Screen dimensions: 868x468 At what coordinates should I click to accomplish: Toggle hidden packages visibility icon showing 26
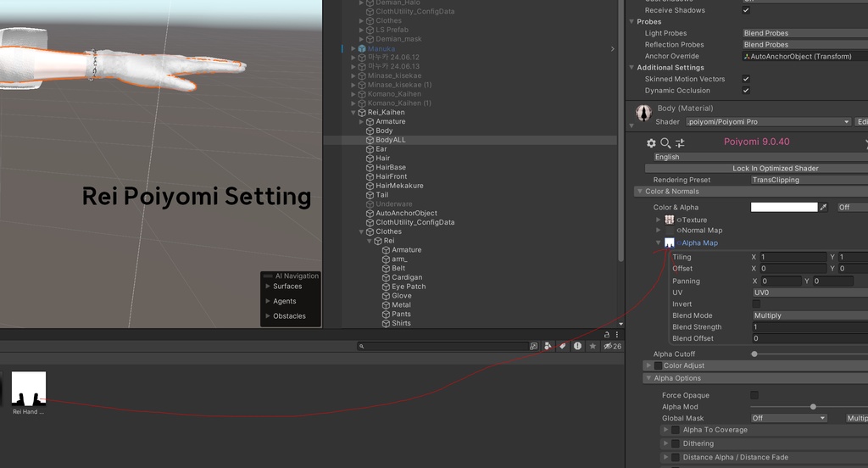pos(612,346)
